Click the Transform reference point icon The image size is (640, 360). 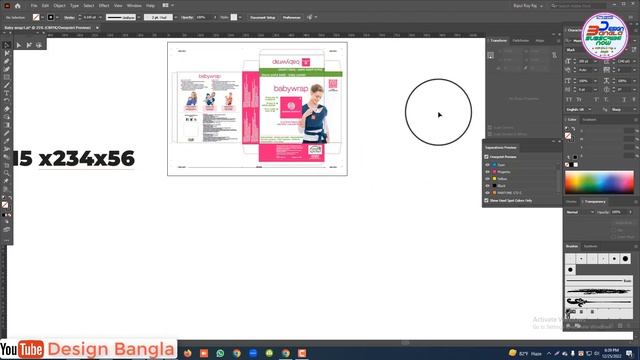coord(491,56)
